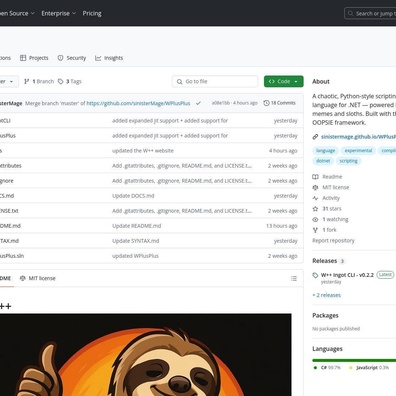
Task: Click the star icon beside 31 stars
Action: tap(315, 209)
